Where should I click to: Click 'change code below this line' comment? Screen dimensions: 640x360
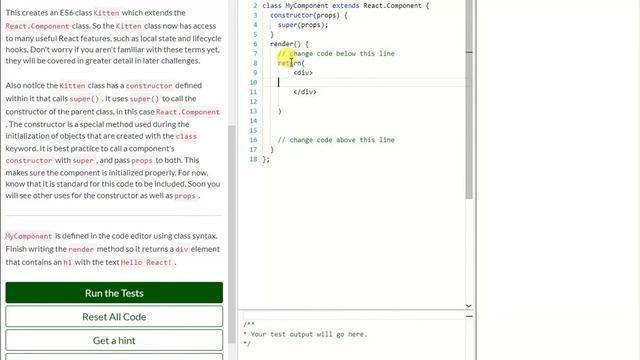336,53
